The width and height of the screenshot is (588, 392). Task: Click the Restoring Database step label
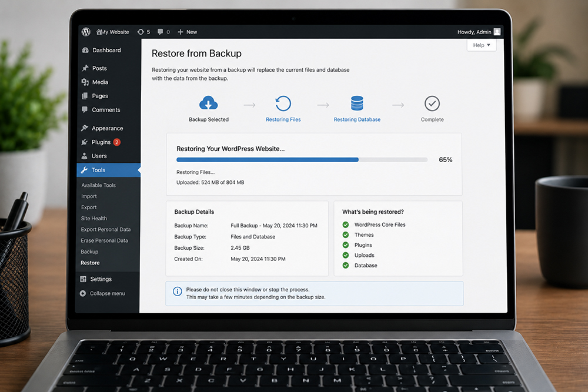(357, 119)
